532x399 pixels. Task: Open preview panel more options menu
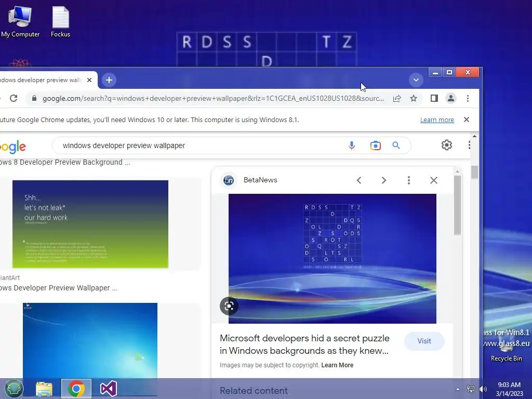tap(409, 180)
